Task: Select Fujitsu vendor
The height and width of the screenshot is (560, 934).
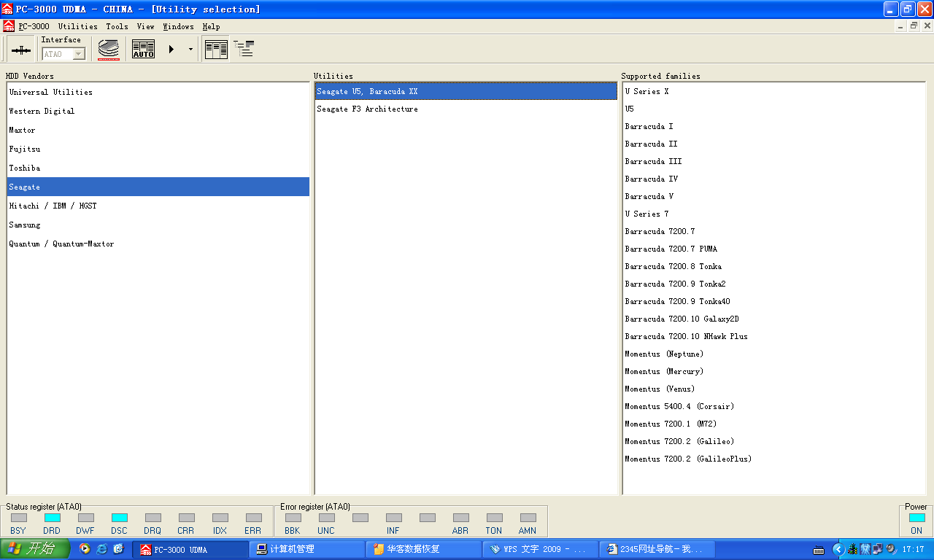Action: tap(158, 149)
